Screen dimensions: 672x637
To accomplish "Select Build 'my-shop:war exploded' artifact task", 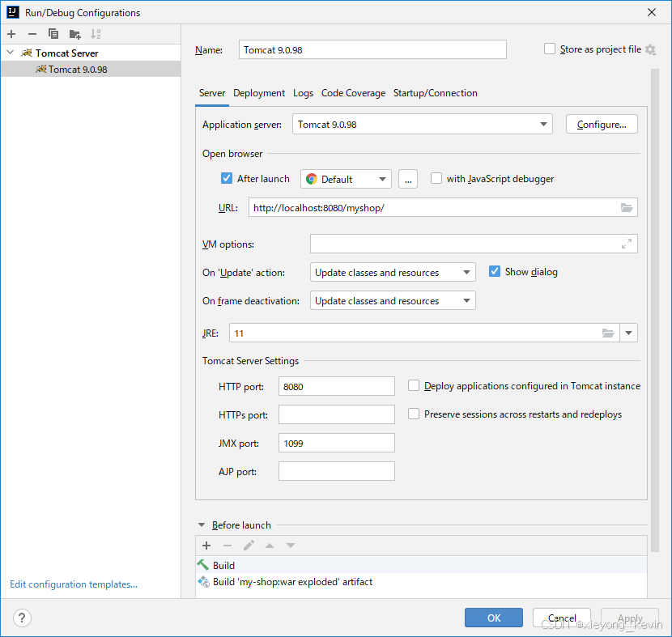I will (x=421, y=582).
